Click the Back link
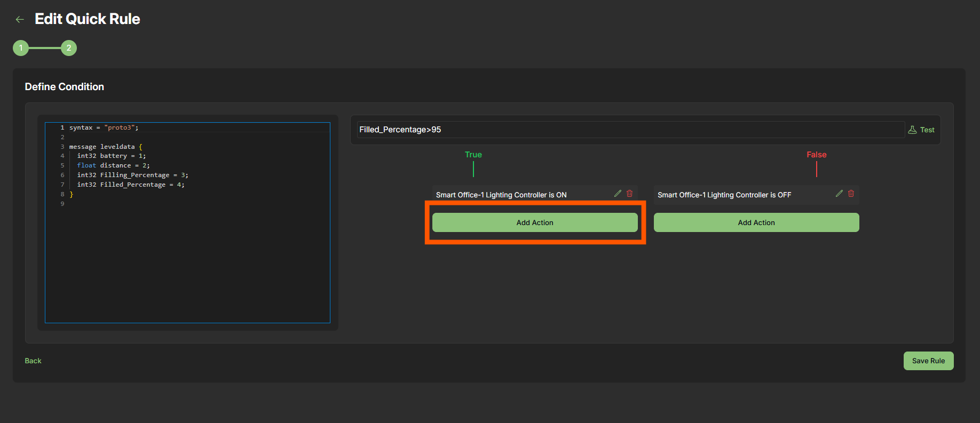The height and width of the screenshot is (423, 980). (33, 361)
